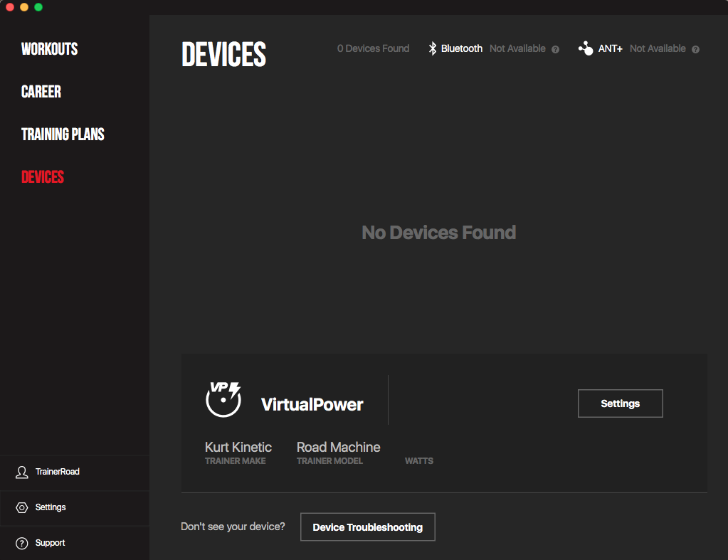Click the 'ANT+' label
Image resolution: width=728 pixels, height=560 pixels.
click(610, 48)
